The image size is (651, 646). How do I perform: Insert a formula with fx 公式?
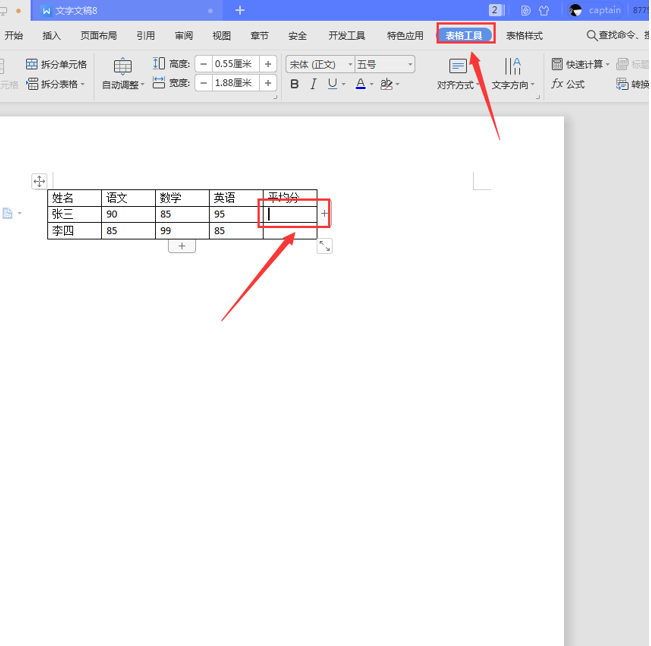point(568,85)
